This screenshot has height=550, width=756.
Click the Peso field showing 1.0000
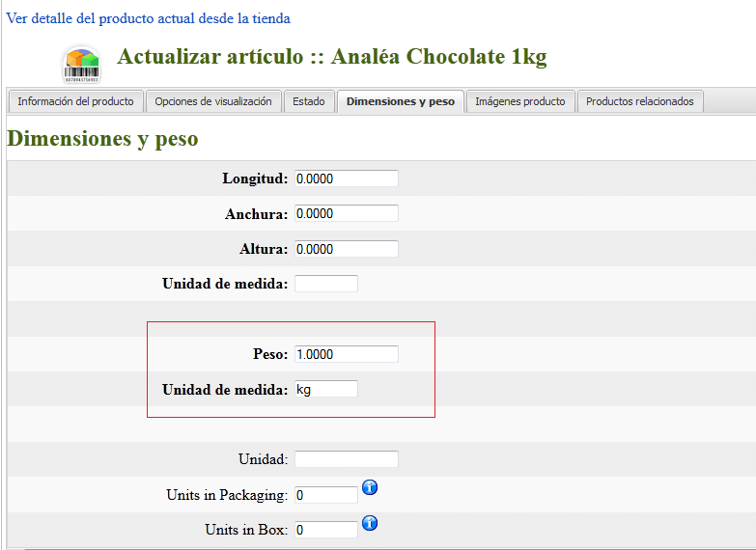pyautogui.click(x=347, y=354)
